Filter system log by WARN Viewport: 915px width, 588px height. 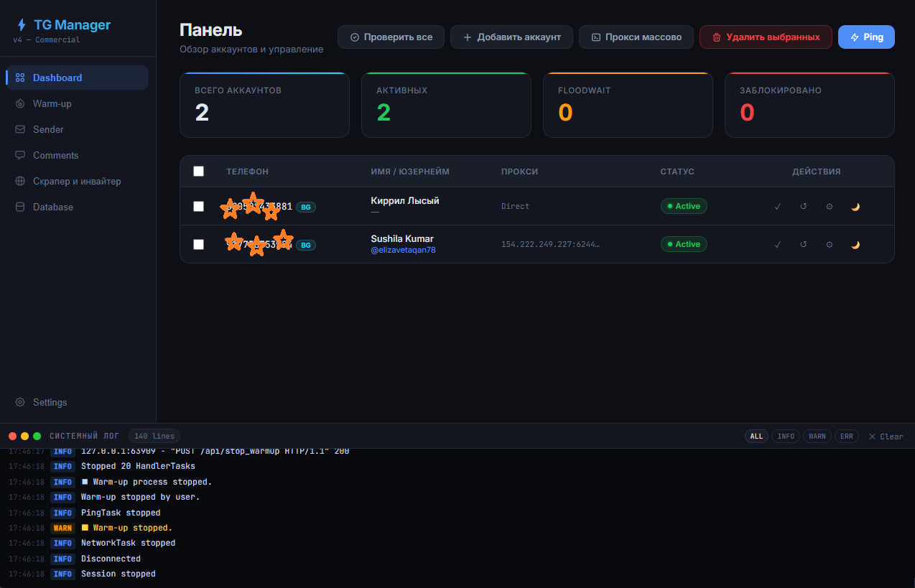point(817,437)
